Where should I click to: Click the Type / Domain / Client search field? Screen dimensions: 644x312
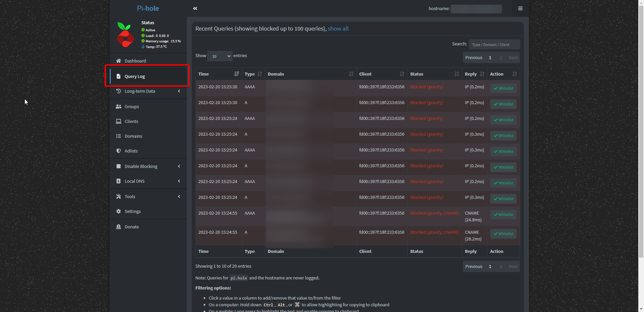[494, 44]
